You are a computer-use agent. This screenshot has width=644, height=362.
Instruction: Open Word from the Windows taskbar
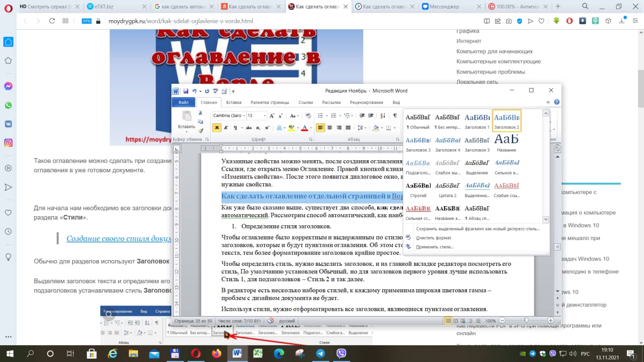237,354
